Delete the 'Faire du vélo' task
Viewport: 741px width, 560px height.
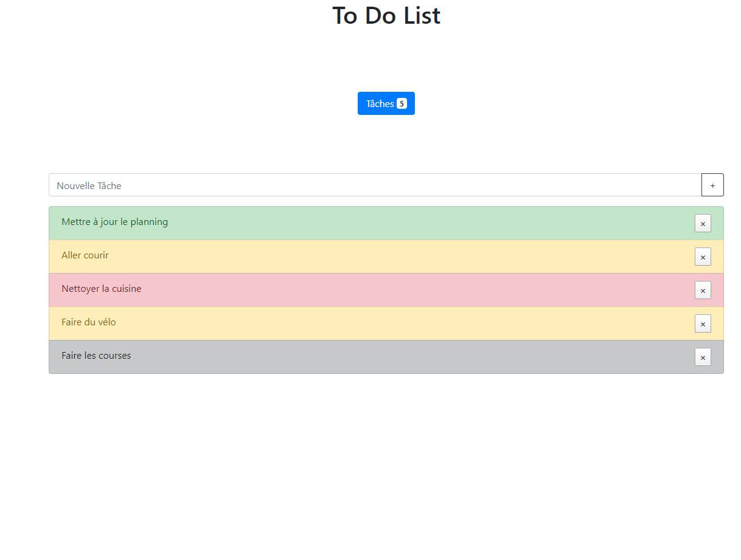703,324
